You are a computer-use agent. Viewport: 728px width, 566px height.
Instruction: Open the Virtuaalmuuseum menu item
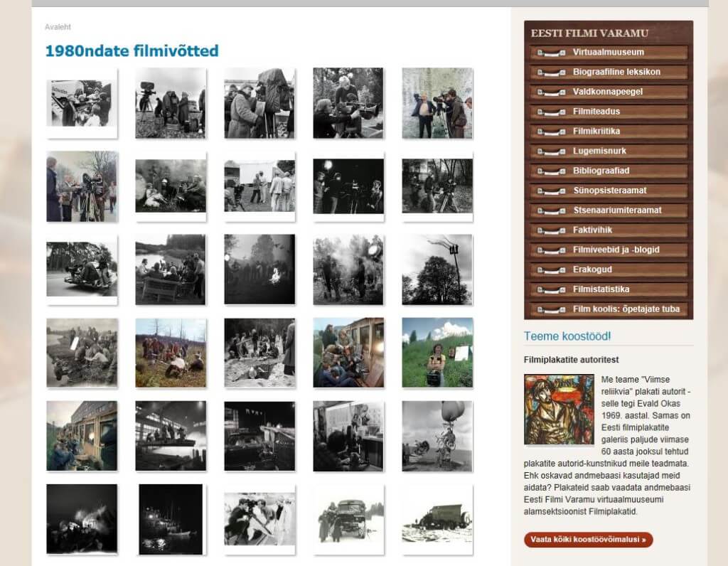pos(609,53)
